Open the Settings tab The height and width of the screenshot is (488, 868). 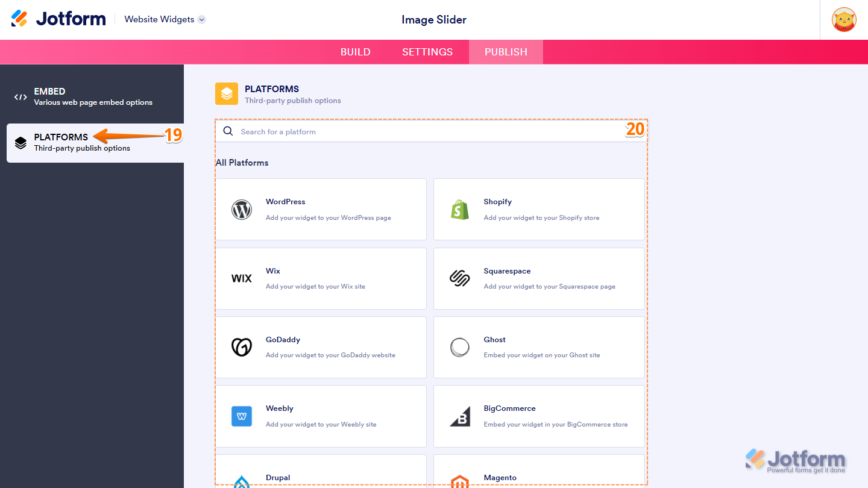(x=427, y=52)
